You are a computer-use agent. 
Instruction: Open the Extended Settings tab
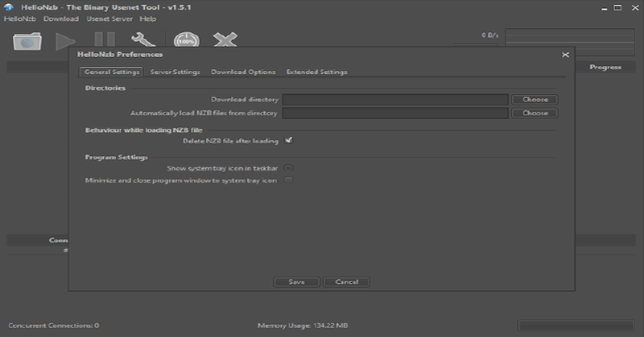click(316, 72)
